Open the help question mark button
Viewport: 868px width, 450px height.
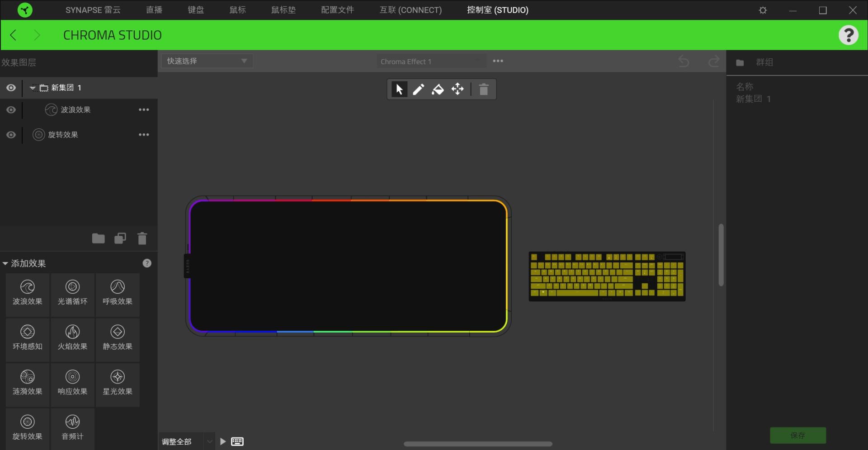848,35
